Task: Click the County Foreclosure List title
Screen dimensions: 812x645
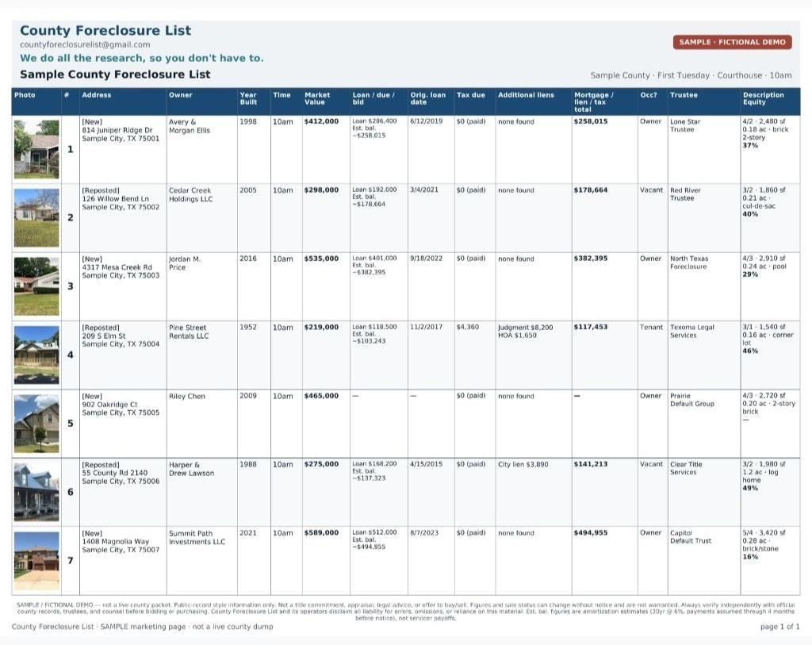Action: (x=105, y=31)
